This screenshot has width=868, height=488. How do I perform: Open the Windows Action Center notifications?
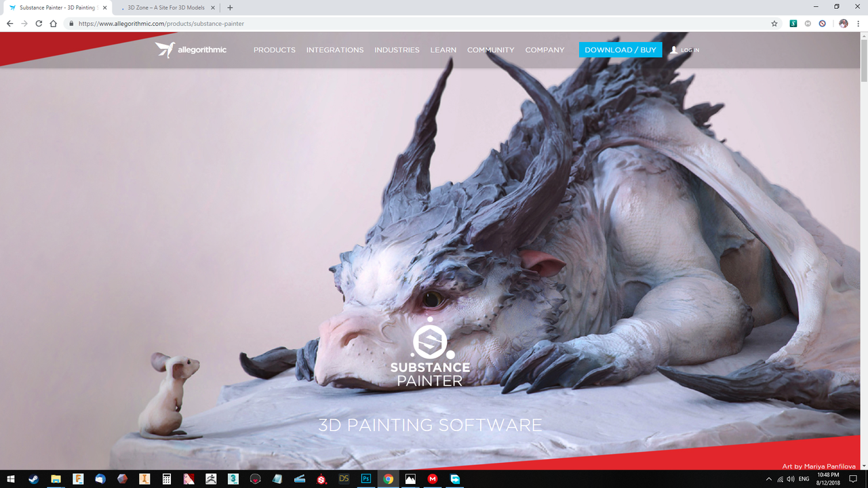click(853, 479)
